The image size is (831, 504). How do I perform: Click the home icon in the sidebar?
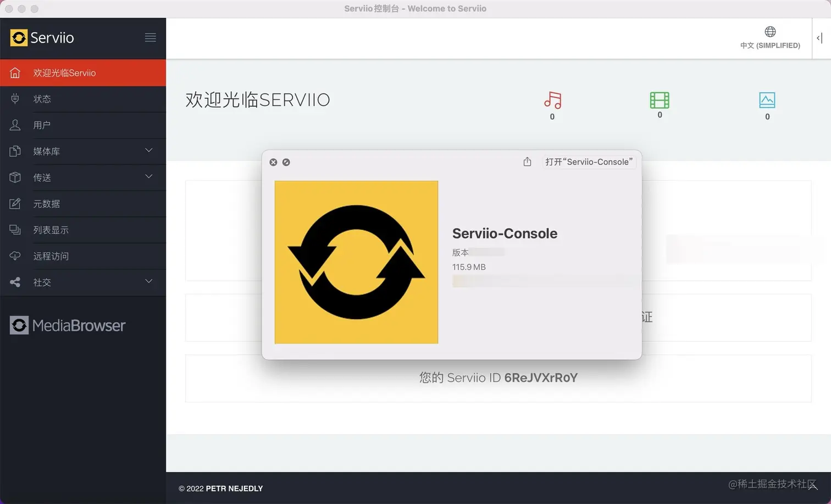(x=15, y=73)
